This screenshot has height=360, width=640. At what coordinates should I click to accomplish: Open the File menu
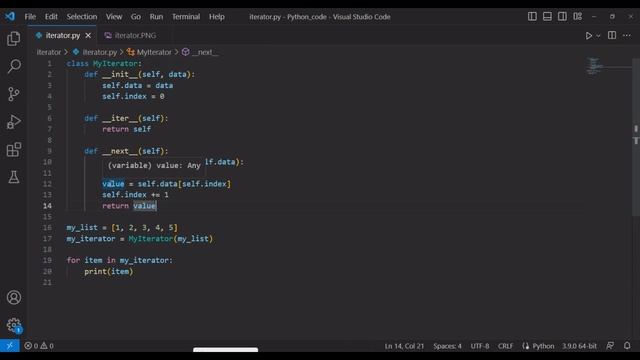tap(30, 17)
